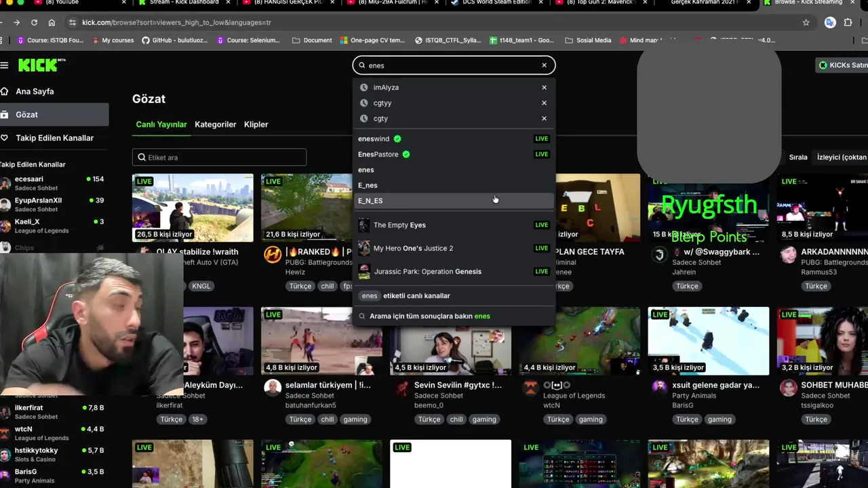Viewport: 868px width, 488px height.
Task: Open EyupArslanXII followed channel
Action: coord(53,205)
